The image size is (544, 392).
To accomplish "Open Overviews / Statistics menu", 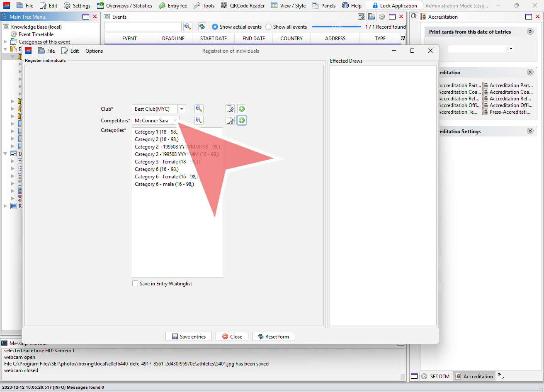I will [x=124, y=6].
